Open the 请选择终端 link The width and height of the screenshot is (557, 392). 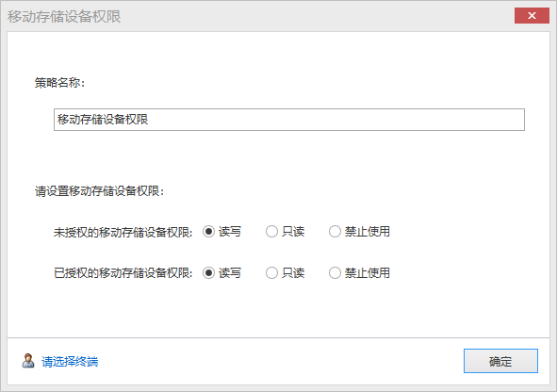(x=70, y=362)
